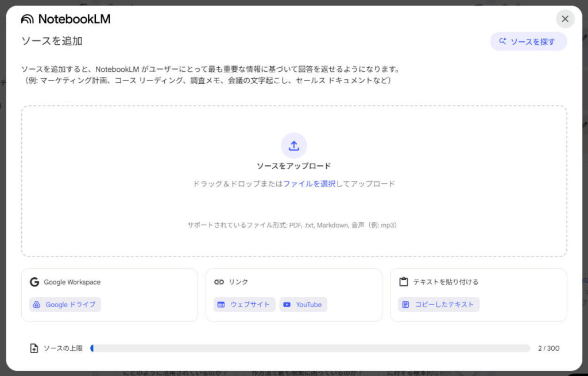
Task: Click the chain link icon on the リンク card
Action: coord(219,282)
